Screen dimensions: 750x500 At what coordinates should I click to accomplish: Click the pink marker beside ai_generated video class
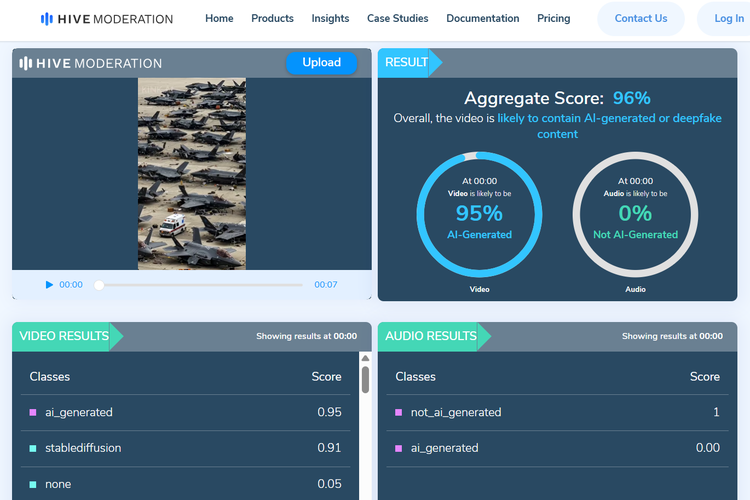(x=33, y=412)
